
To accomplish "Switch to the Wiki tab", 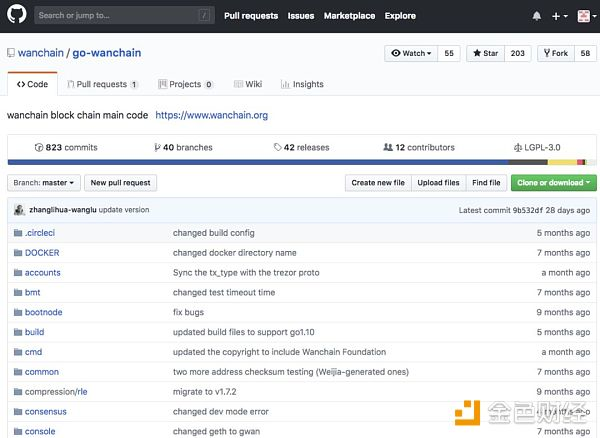I will [248, 84].
